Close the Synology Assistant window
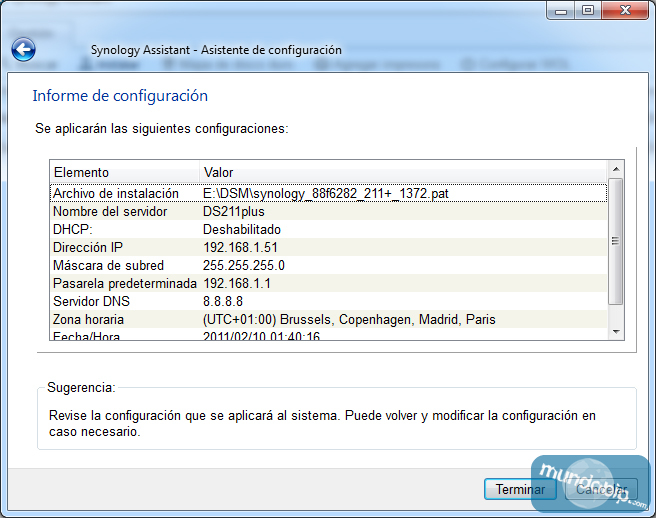 click(625, 10)
